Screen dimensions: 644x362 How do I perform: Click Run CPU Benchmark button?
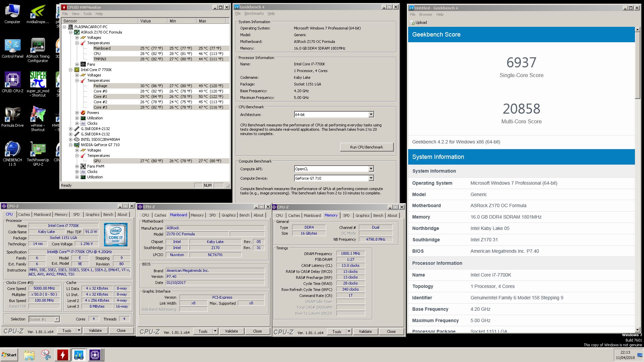[367, 147]
